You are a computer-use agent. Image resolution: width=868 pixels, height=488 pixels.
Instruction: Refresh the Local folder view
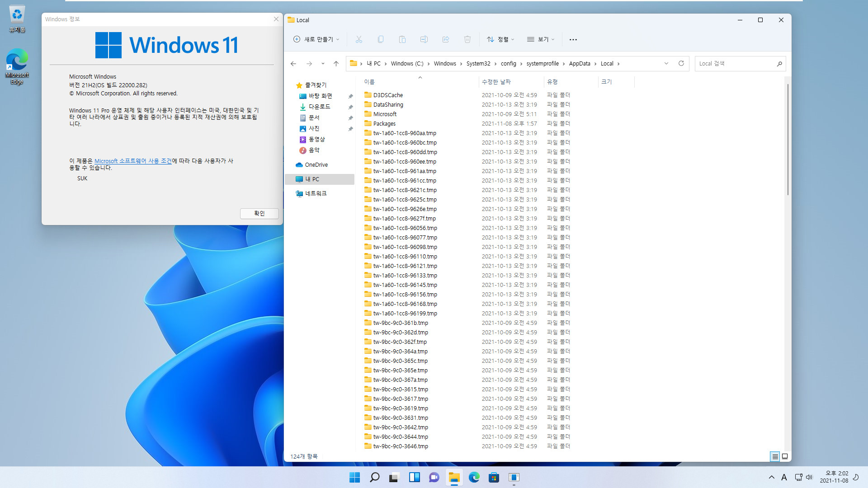[681, 63]
